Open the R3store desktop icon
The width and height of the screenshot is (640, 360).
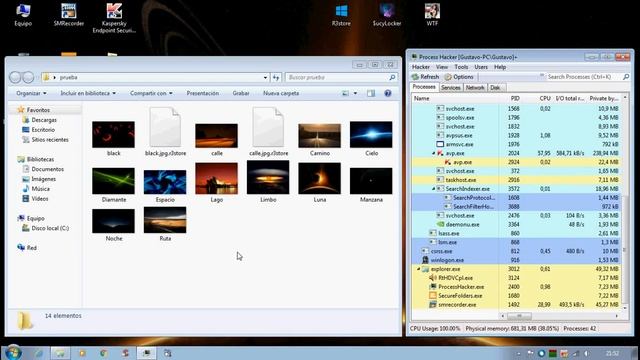(x=341, y=15)
